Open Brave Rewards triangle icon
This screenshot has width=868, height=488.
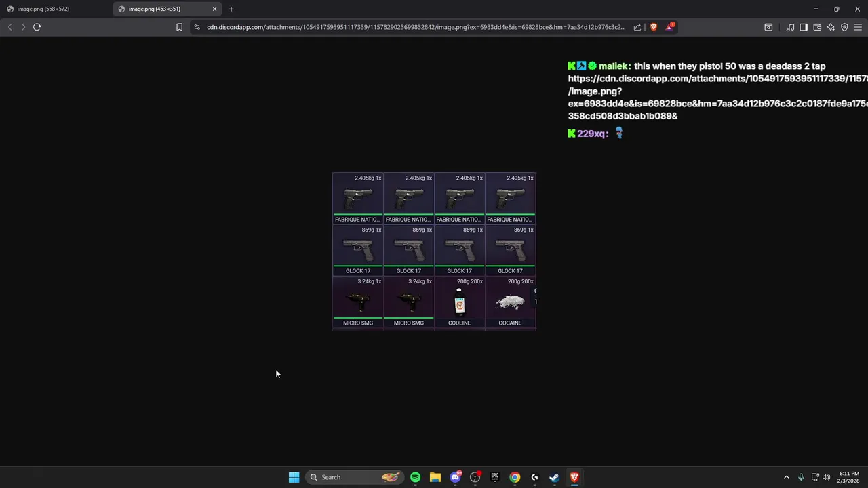pos(670,27)
